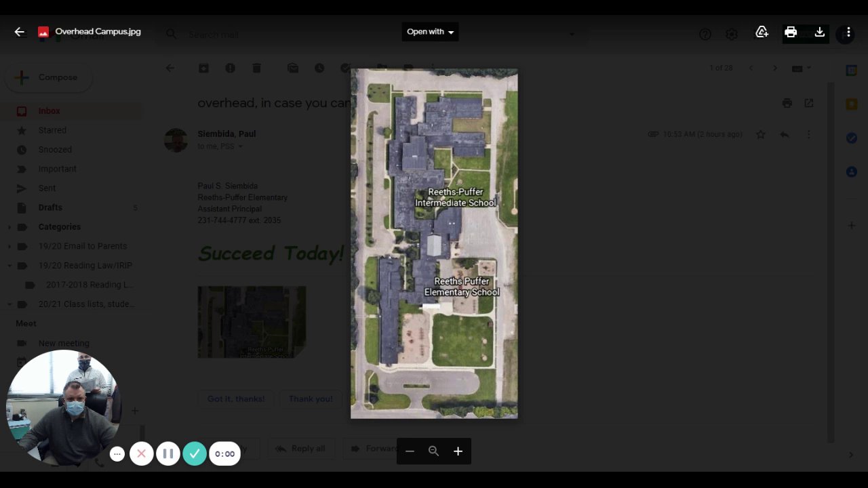Open the Snoozed folder
This screenshot has height=488, width=868.
[55, 150]
